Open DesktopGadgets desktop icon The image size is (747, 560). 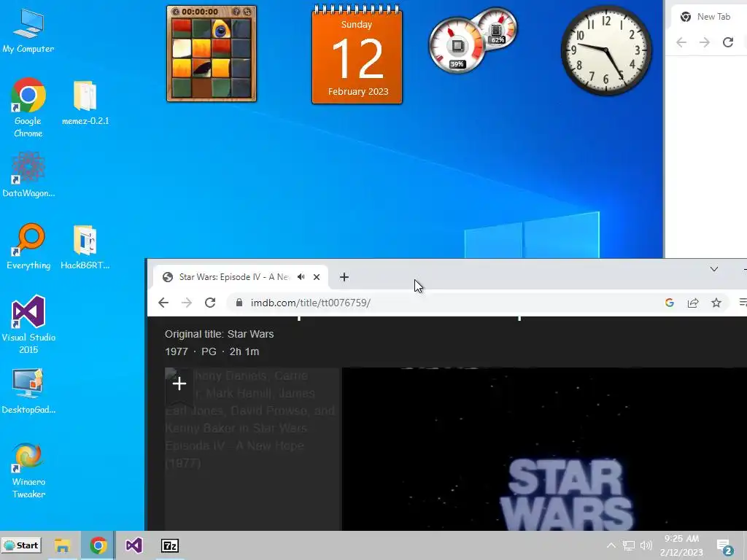coord(28,391)
